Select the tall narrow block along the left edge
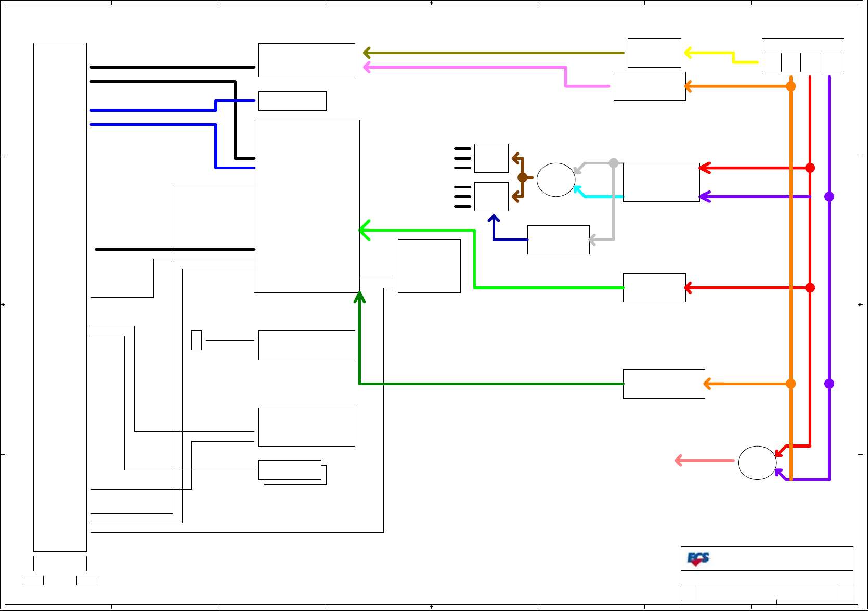868x611 pixels. (60, 297)
